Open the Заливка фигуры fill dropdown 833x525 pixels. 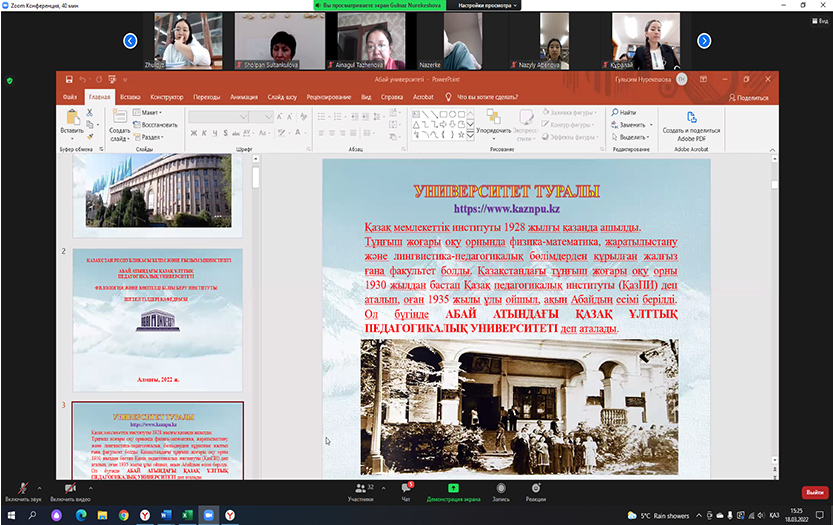(x=570, y=113)
